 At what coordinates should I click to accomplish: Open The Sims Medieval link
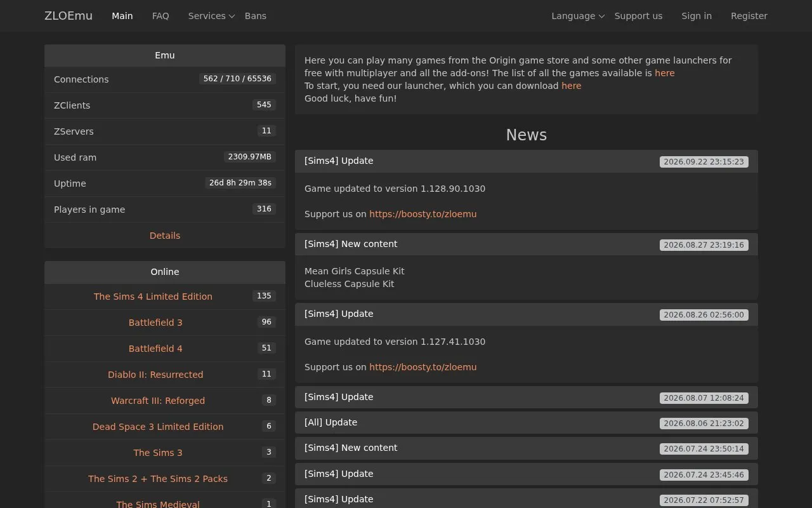[158, 504]
